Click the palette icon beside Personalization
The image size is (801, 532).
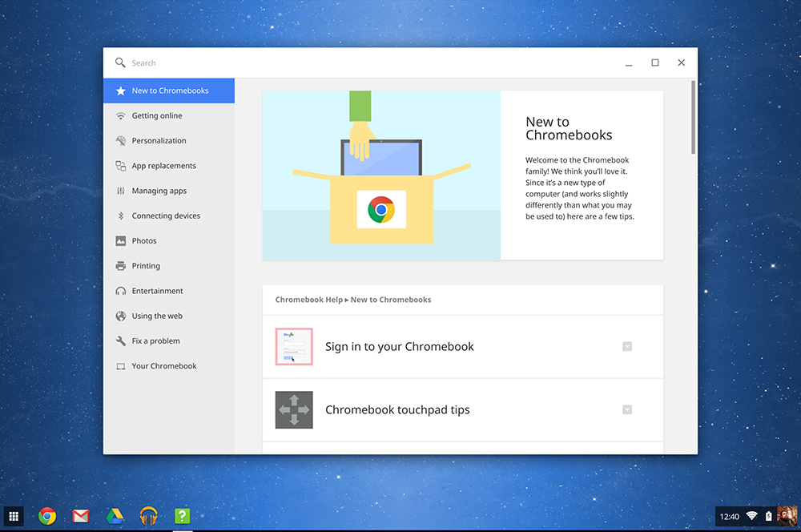point(121,140)
